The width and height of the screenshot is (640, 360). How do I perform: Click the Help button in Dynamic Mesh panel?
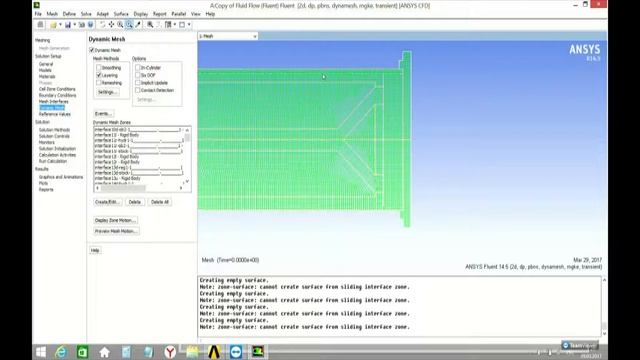[x=95, y=250]
